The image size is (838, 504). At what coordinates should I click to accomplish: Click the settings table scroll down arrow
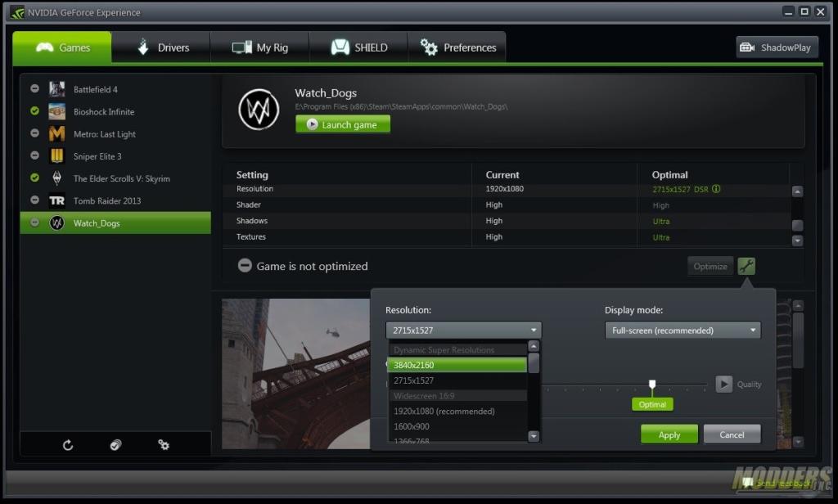pos(797,241)
